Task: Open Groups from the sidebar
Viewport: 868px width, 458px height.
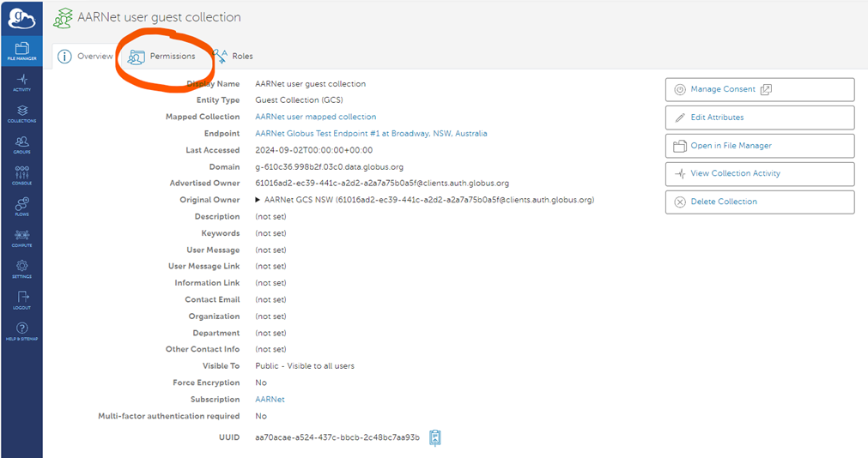Action: pos(22,145)
